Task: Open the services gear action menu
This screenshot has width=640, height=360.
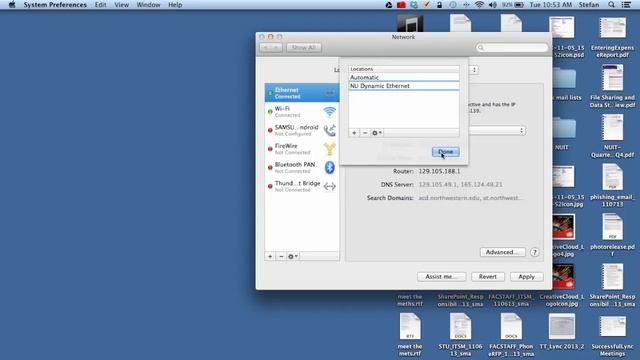Action: tap(293, 256)
